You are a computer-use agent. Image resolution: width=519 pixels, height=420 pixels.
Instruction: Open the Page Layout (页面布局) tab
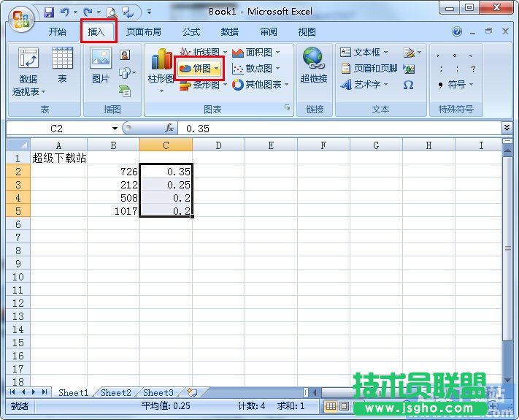(143, 32)
